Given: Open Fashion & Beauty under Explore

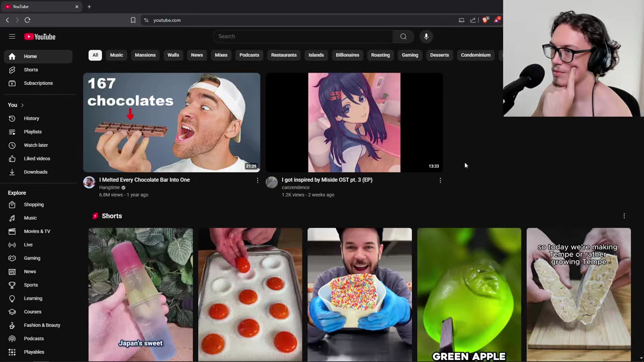Looking at the screenshot, I should [38, 325].
